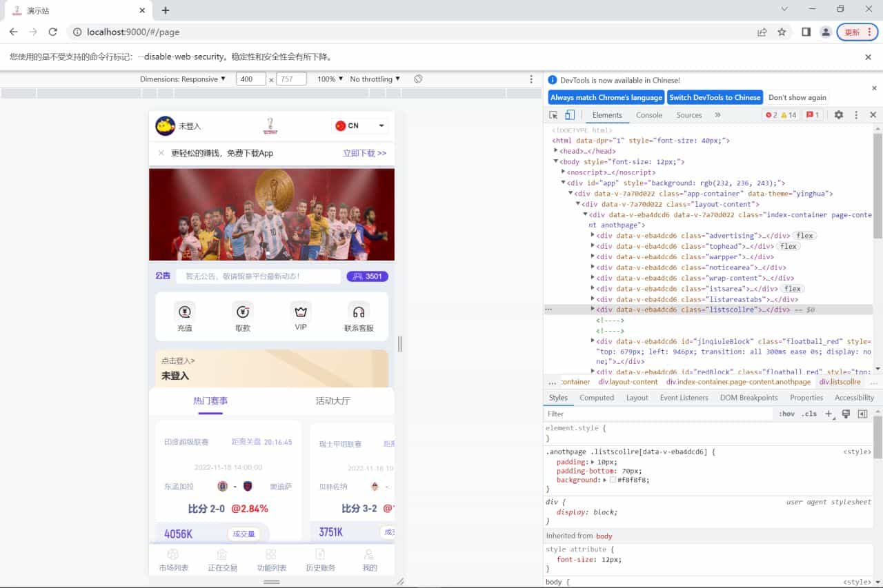Expand the background shorthand triangle
Image resolution: width=883 pixels, height=588 pixels.
[x=605, y=480]
